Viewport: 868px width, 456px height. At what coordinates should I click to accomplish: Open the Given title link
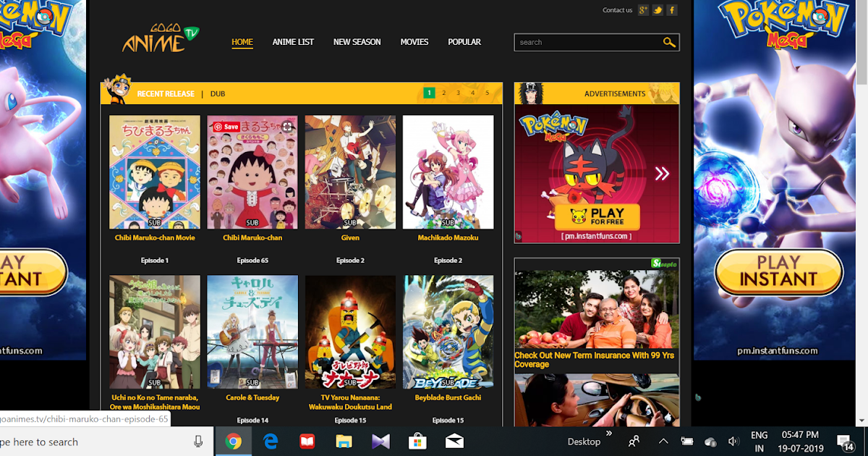click(350, 237)
